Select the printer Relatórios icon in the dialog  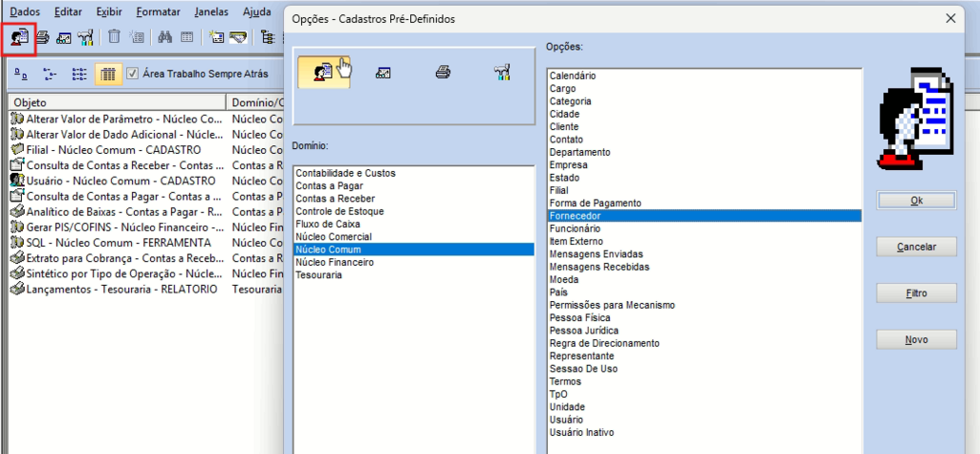443,73
